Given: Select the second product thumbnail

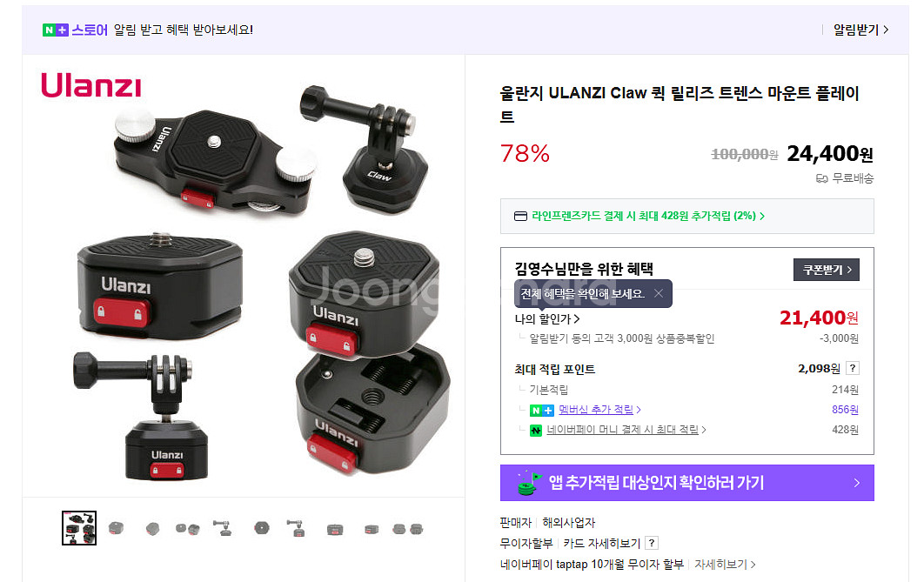Looking at the screenshot, I should [x=116, y=528].
